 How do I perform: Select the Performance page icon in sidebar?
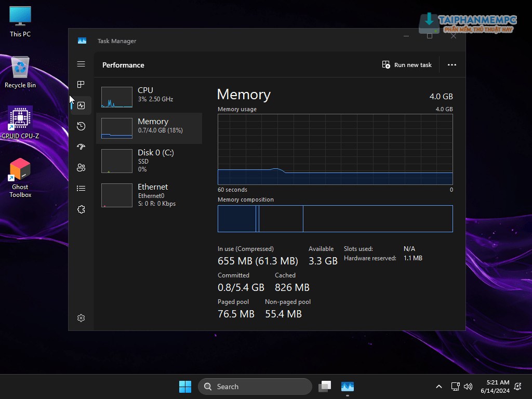(81, 105)
